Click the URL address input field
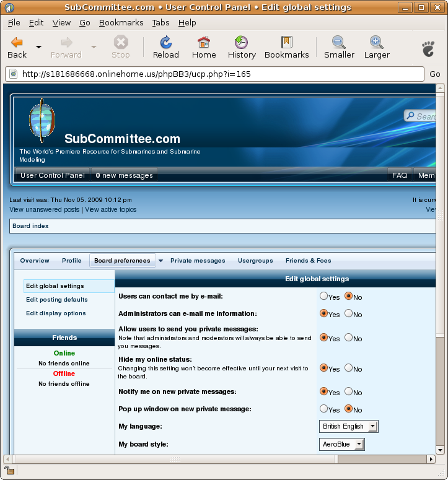The height and width of the screenshot is (480, 448). pos(214,74)
